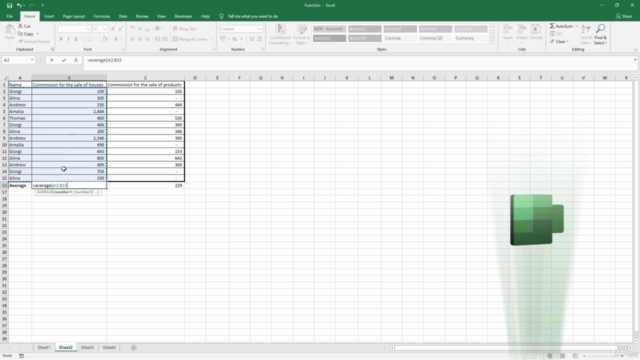Viewport: 640px width, 360px height.
Task: Open Conditional Formatting menu
Action: 280,34
